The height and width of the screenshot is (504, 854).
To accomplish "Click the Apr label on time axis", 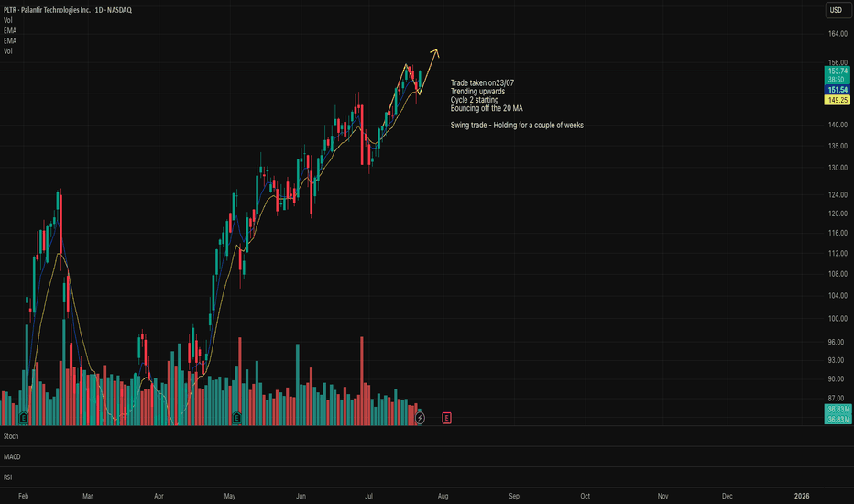I will 159,497.
